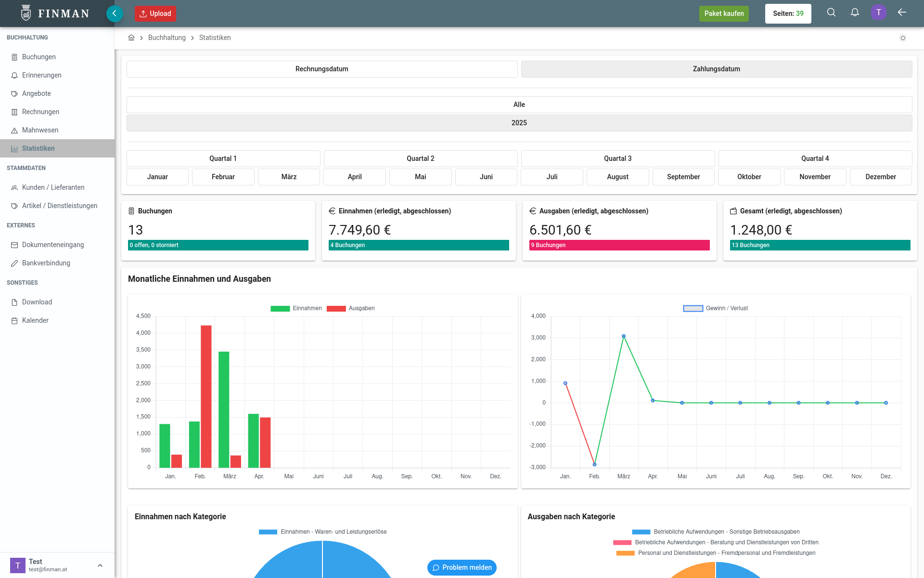The image size is (924, 578).
Task: Click the Kunden / Lieferanten people icon
Action: tap(14, 188)
